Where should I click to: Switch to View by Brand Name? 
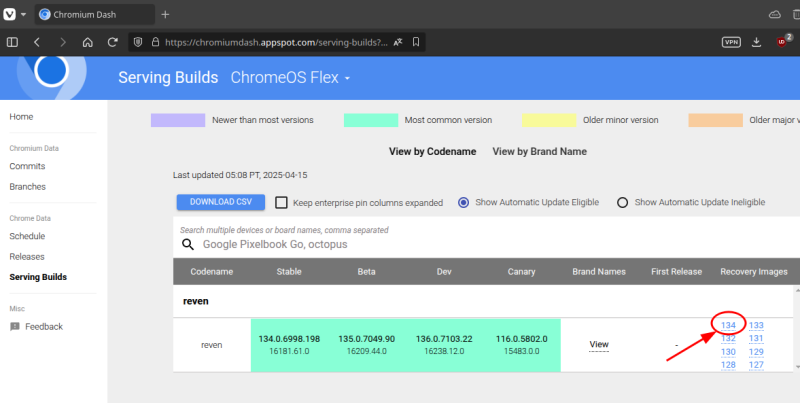pyautogui.click(x=539, y=152)
